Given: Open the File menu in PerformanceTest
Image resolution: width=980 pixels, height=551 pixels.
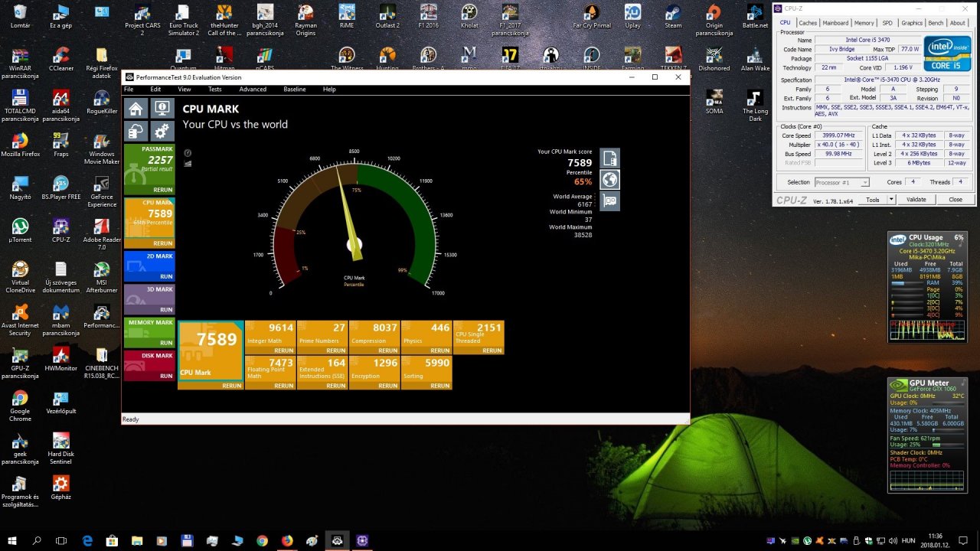Looking at the screenshot, I should pyautogui.click(x=129, y=90).
